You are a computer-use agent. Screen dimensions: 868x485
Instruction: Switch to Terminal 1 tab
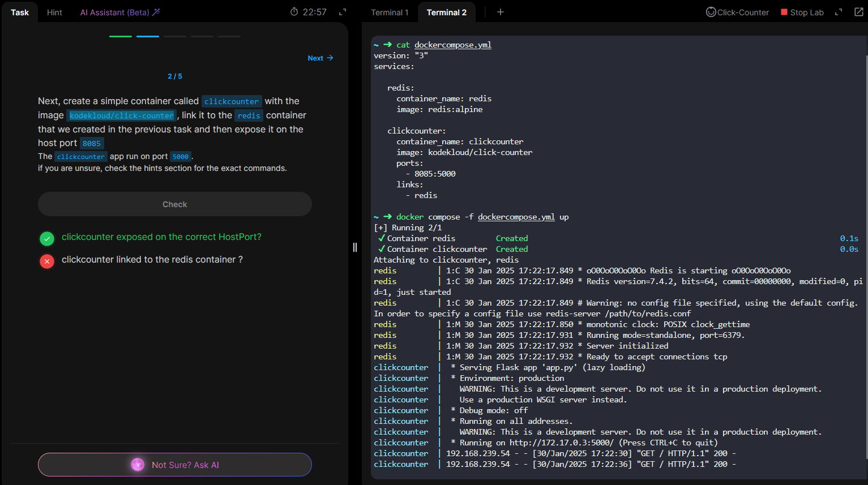click(x=390, y=12)
